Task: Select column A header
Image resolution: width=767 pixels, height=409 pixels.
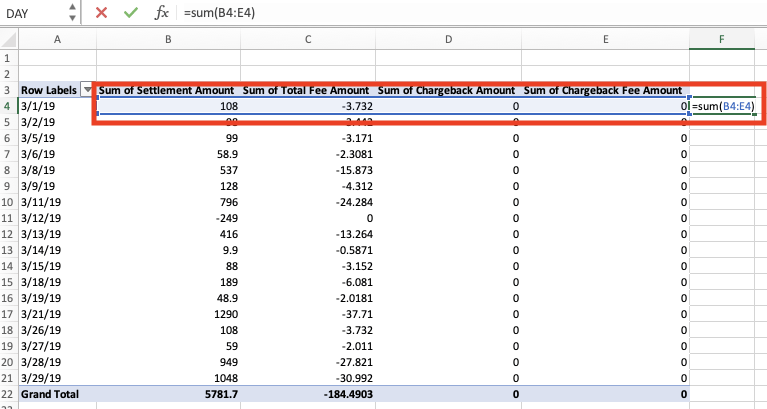Action: click(x=57, y=40)
